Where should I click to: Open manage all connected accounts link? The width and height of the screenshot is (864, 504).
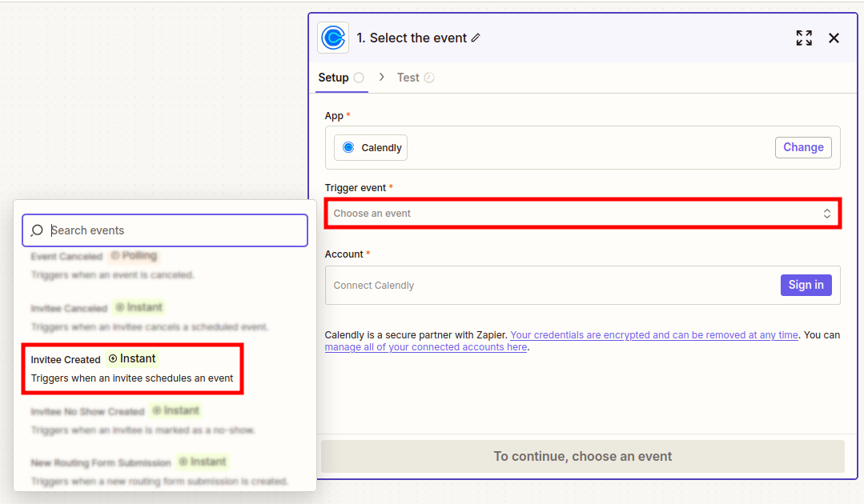pyautogui.click(x=426, y=347)
